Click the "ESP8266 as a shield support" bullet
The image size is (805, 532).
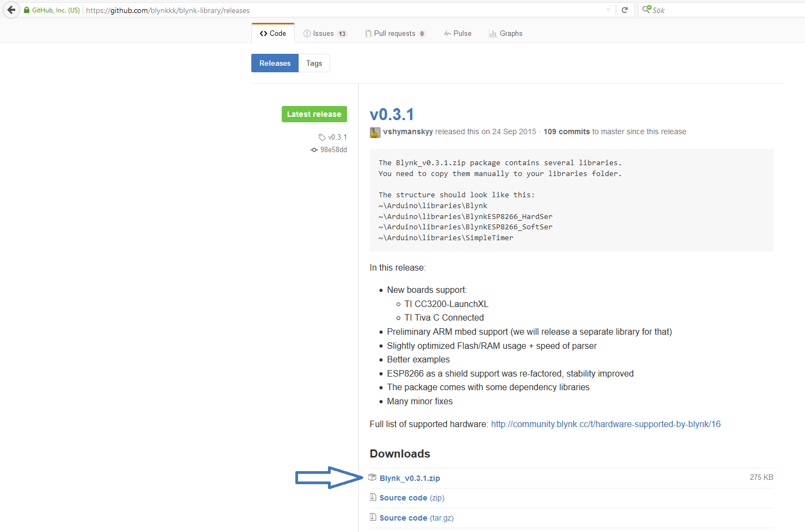coord(510,373)
